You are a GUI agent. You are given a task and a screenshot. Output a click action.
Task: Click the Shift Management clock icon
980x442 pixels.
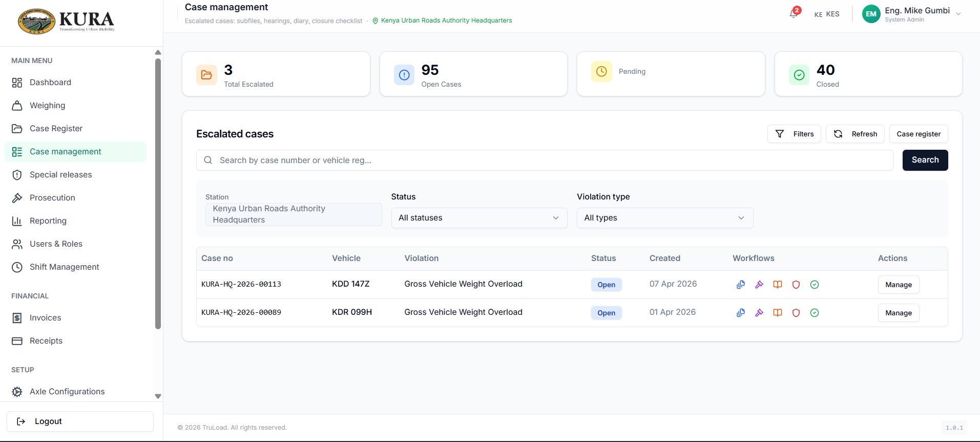(17, 267)
